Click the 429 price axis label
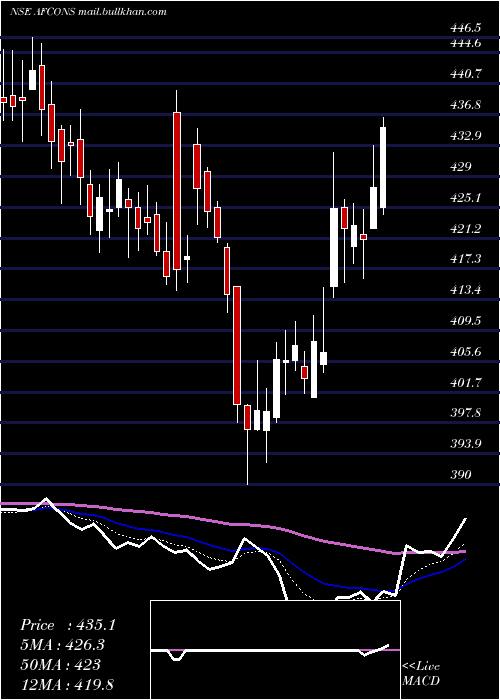Image resolution: width=500 pixels, height=700 pixels. pos(461,167)
